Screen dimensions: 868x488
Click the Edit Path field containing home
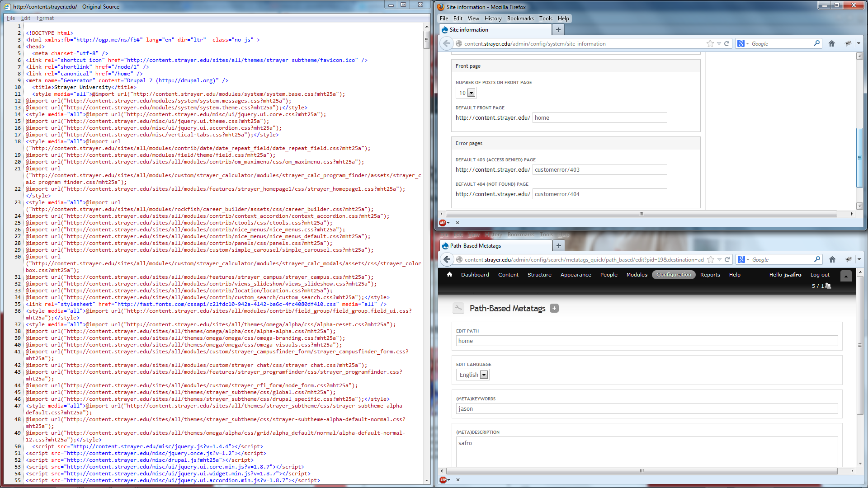coord(647,341)
